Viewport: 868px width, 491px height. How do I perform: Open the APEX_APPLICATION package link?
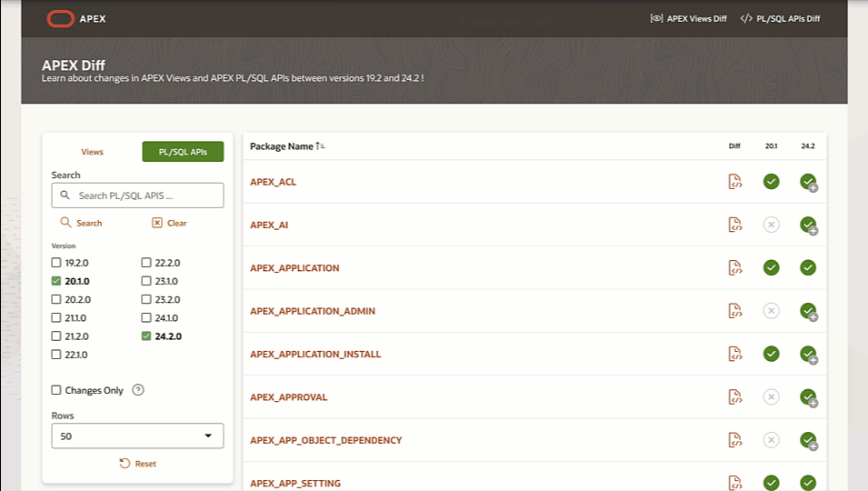[294, 268]
